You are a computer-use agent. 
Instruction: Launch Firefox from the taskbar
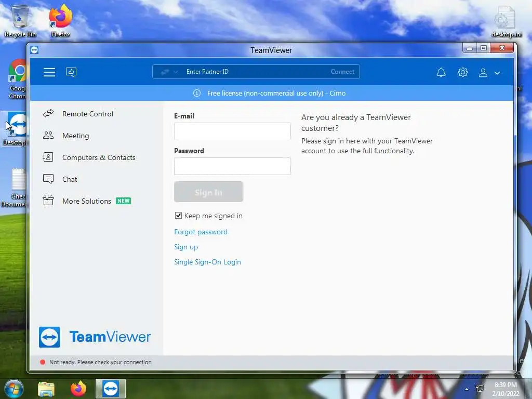tap(78, 389)
